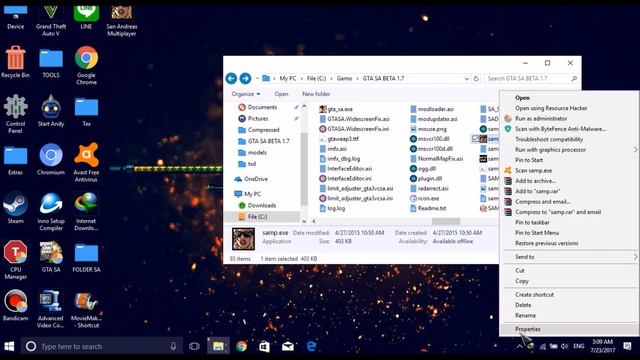Select Add to "samp.rar"
This screenshot has width=640, height=360.
[537, 191]
